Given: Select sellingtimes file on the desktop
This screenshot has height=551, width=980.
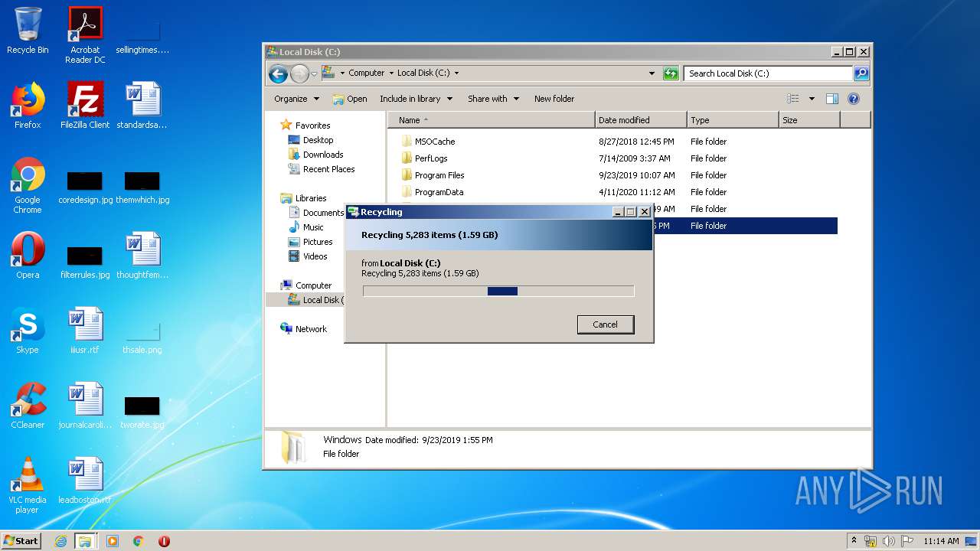Looking at the screenshot, I should (x=142, y=38).
